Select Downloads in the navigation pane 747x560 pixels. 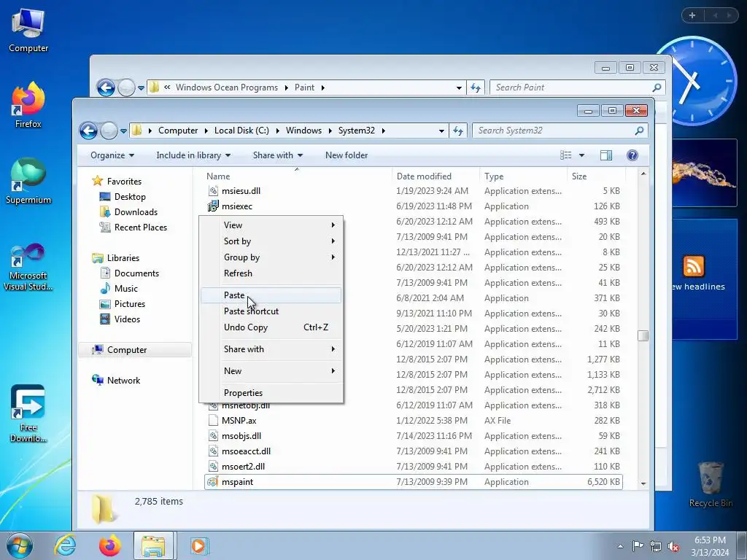coord(135,212)
